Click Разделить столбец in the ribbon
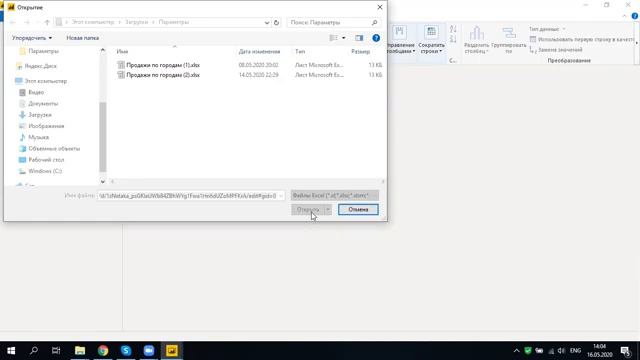 tap(476, 40)
